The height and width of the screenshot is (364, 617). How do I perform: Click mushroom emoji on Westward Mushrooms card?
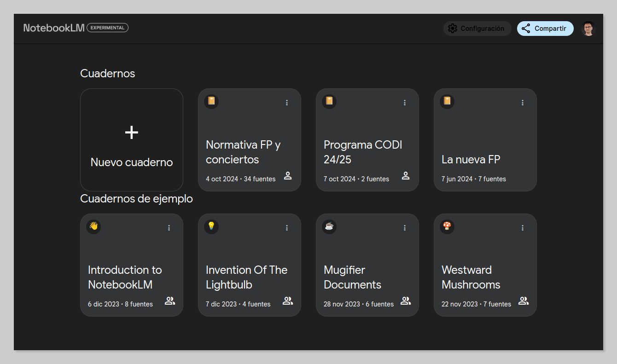coord(447,226)
